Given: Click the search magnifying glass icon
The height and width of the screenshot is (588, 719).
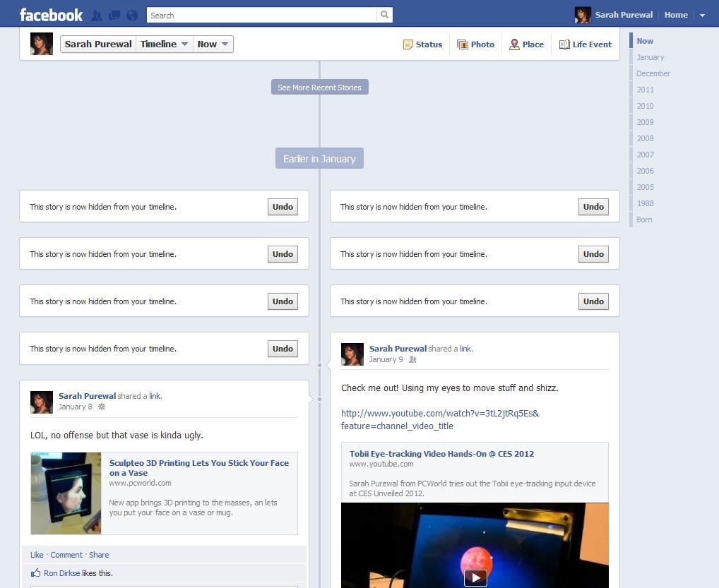Looking at the screenshot, I should pyautogui.click(x=384, y=14).
